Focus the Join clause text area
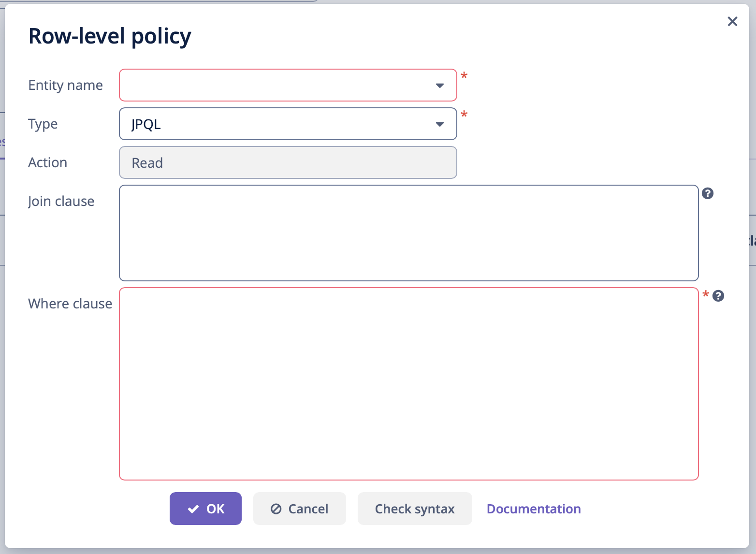Screen dimensions: 756x554 point(408,233)
